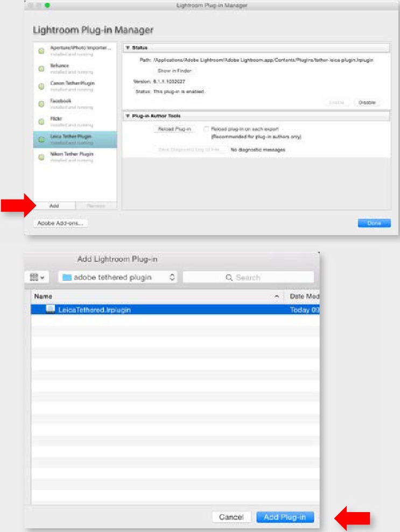Click the plug-in path text in Status
This screenshot has width=400, height=532.
263,60
